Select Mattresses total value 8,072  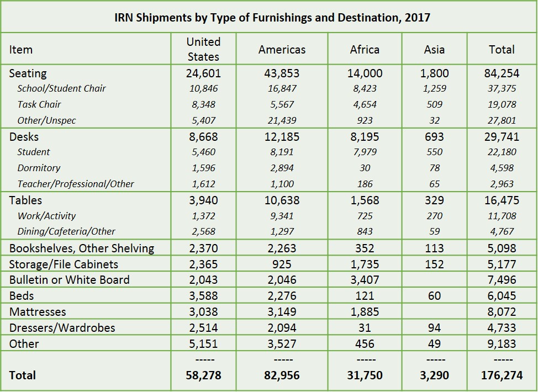[502, 312]
